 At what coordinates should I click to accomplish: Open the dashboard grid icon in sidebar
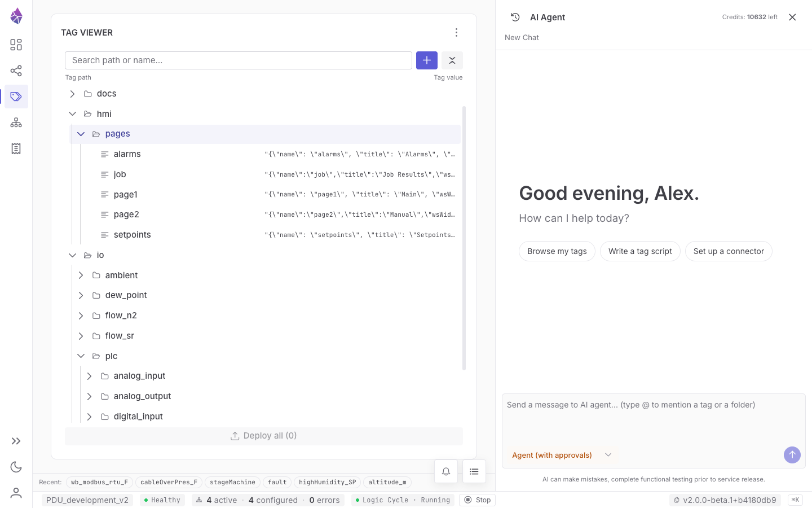(16, 45)
